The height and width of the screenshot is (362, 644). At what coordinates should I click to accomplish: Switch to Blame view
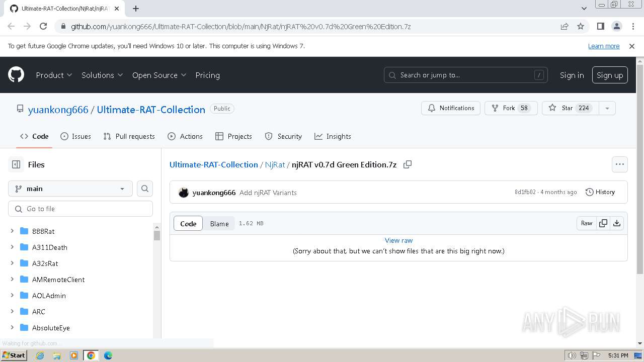(219, 224)
